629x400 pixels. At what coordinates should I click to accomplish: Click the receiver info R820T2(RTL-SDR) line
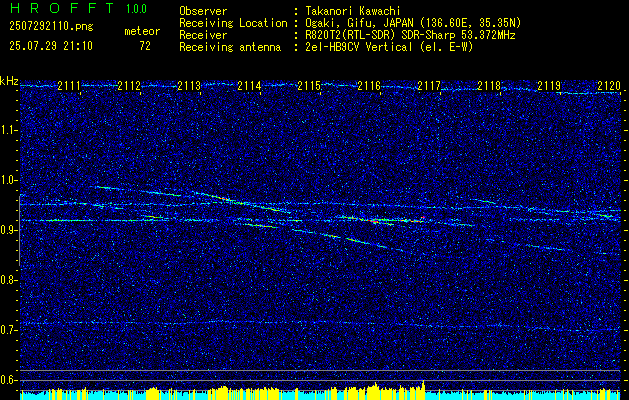(x=410, y=35)
